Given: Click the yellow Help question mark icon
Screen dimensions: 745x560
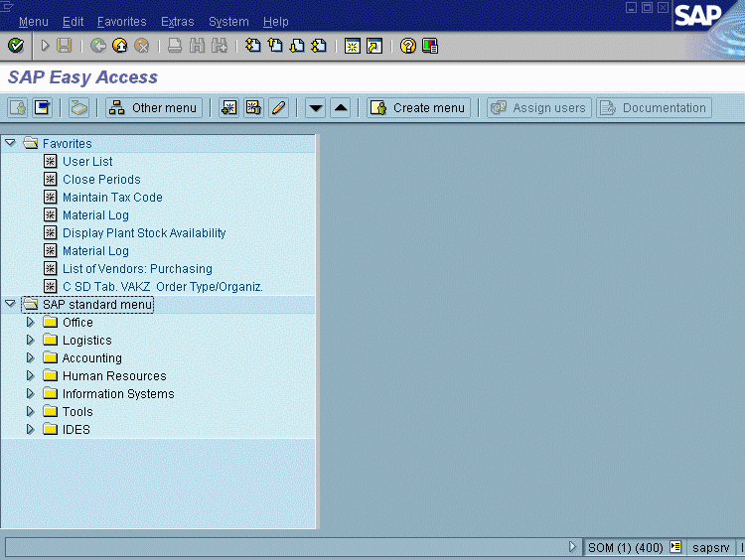Looking at the screenshot, I should (407, 46).
